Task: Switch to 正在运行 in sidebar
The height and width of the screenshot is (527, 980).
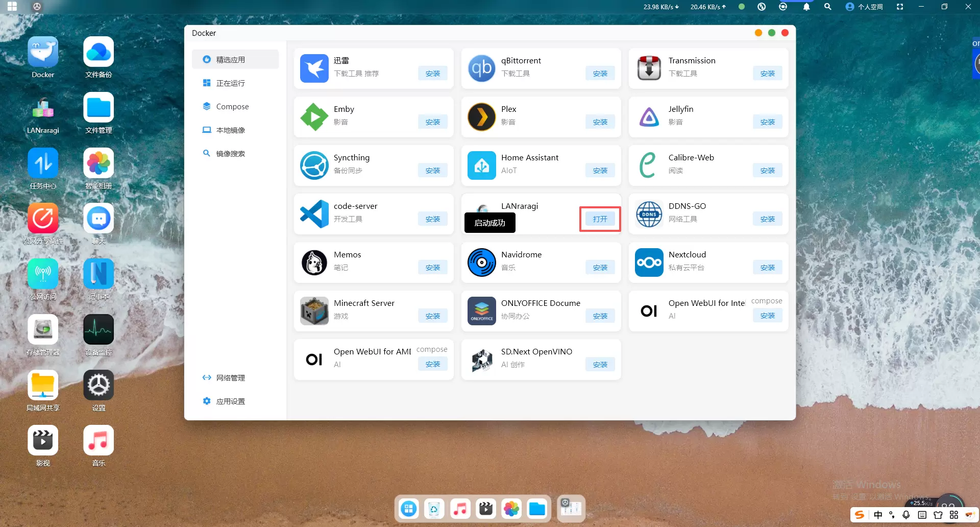Action: click(230, 83)
